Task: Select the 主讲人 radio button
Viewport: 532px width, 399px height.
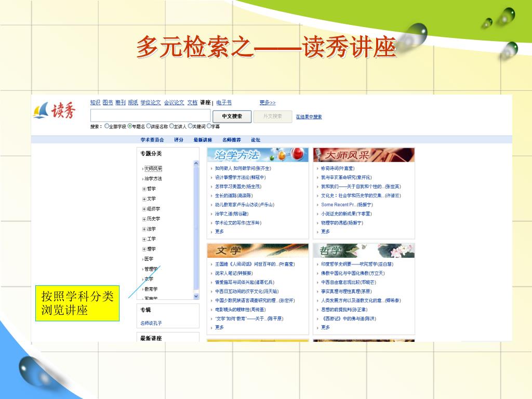Action: 171,126
